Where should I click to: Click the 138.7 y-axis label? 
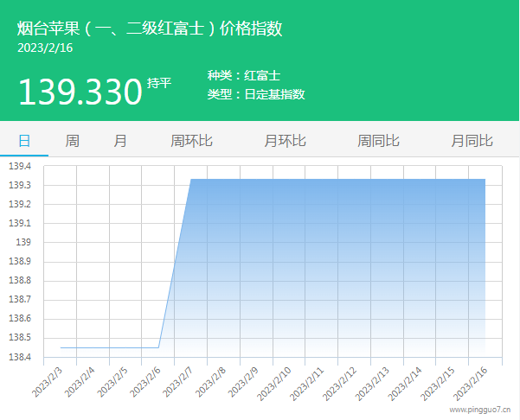tap(20, 299)
